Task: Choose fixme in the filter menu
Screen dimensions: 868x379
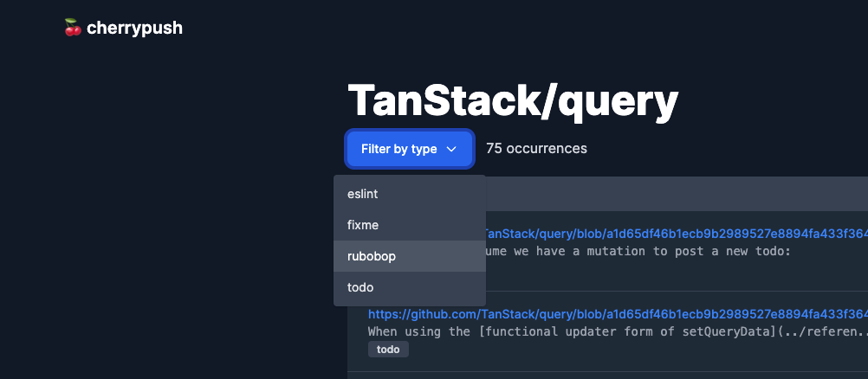Action: [410, 225]
